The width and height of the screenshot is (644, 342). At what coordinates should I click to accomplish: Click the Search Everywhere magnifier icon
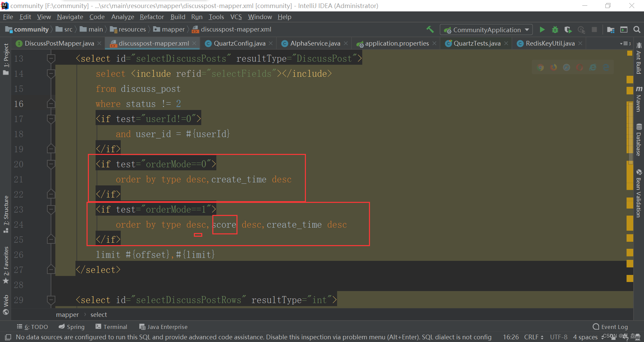637,30
